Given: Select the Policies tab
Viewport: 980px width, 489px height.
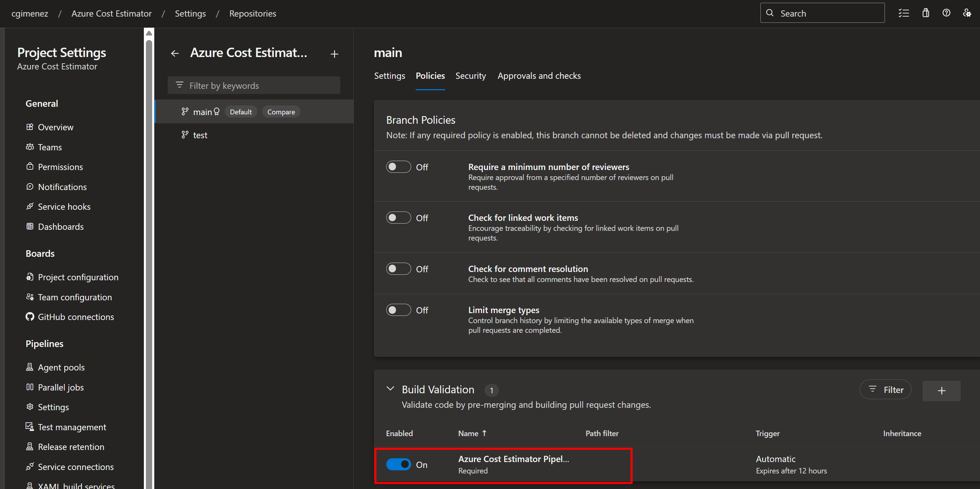Looking at the screenshot, I should click(430, 76).
